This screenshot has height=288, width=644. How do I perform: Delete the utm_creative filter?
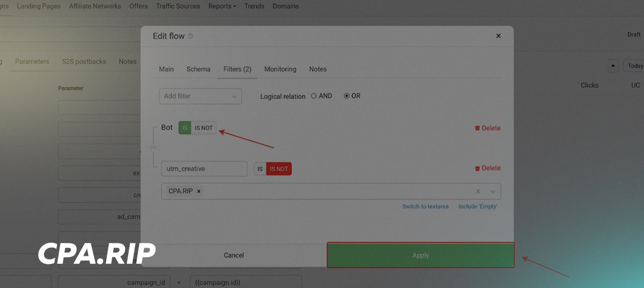tap(487, 168)
